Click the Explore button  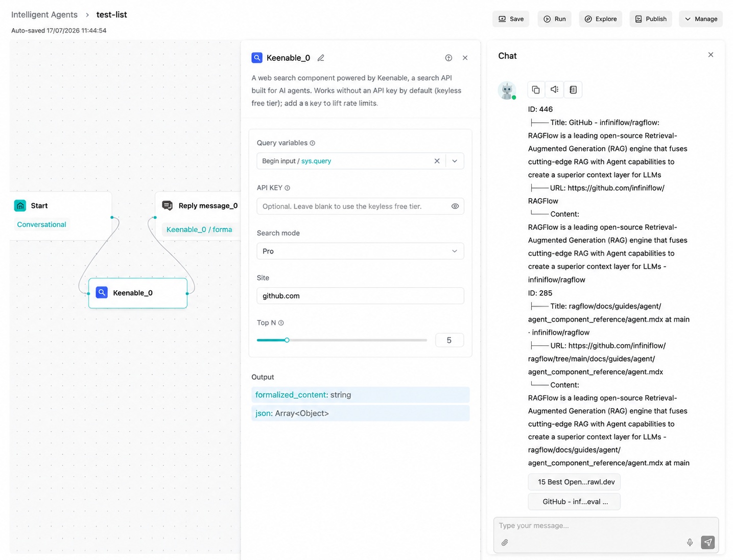601,19
